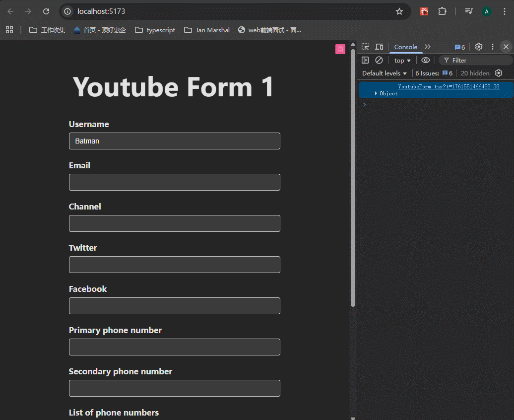514x420 pixels.
Task: Toggle the console sidebar panel
Action: coord(365,60)
